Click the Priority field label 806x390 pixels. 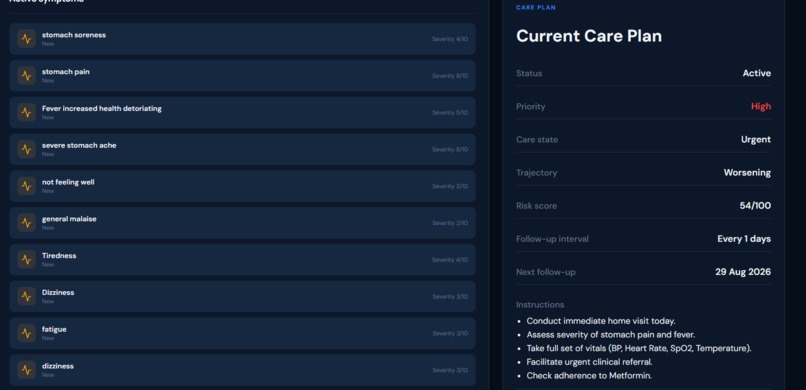(x=530, y=106)
